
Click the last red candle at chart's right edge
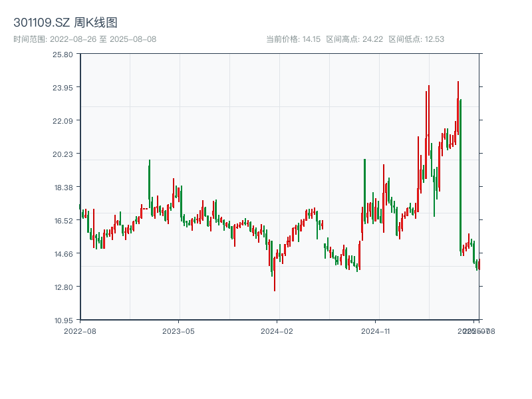pyautogui.click(x=479, y=264)
